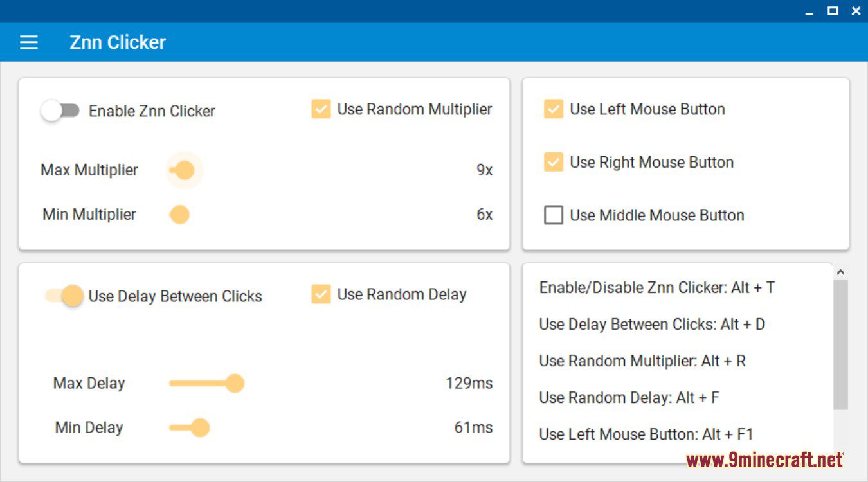Maximize the application window
The width and height of the screenshot is (868, 482).
pos(833,11)
